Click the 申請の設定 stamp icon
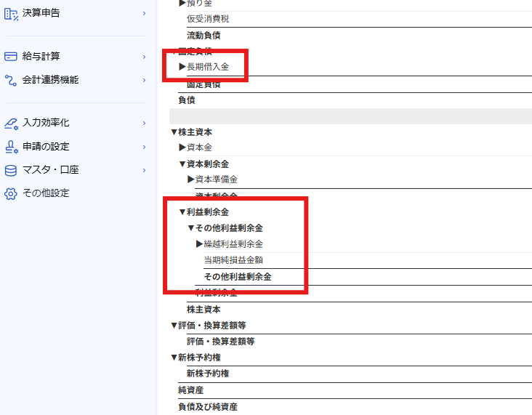The image size is (532, 415). point(11,146)
